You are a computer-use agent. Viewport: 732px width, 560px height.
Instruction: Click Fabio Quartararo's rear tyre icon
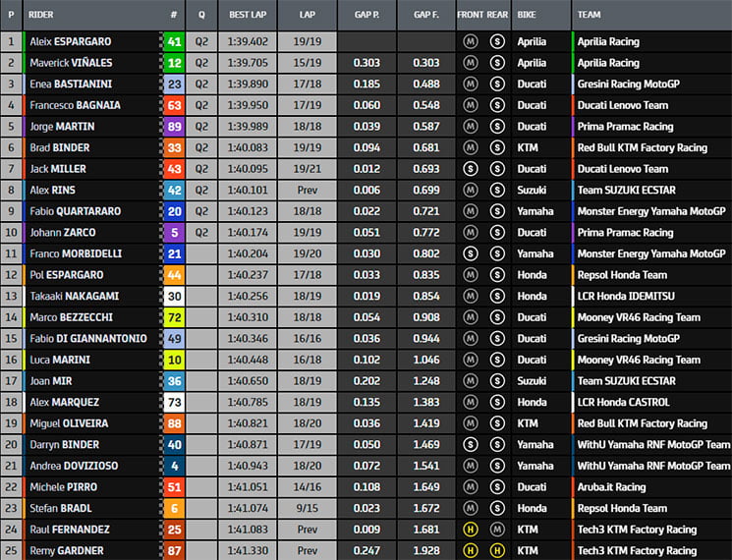tap(497, 211)
